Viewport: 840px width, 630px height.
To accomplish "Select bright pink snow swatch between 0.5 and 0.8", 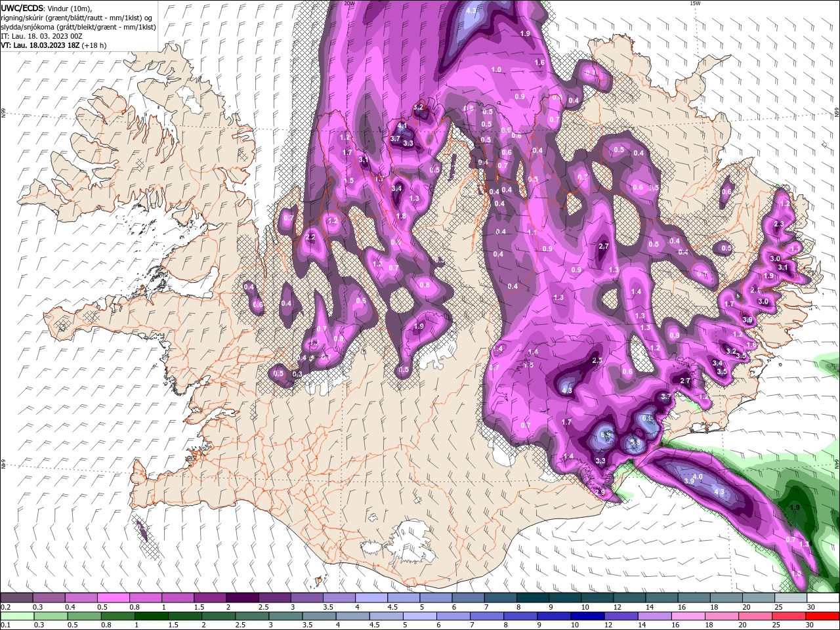I will pos(113,598).
